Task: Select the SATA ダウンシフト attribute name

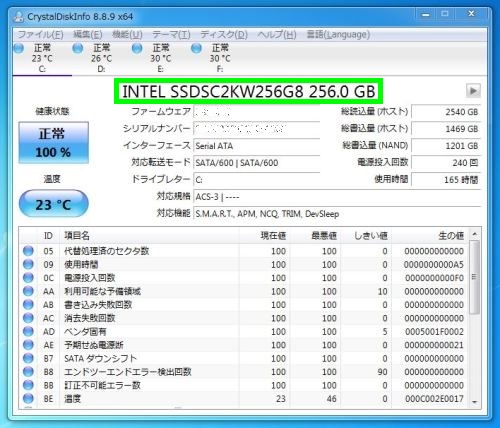Action: pyautogui.click(x=100, y=358)
